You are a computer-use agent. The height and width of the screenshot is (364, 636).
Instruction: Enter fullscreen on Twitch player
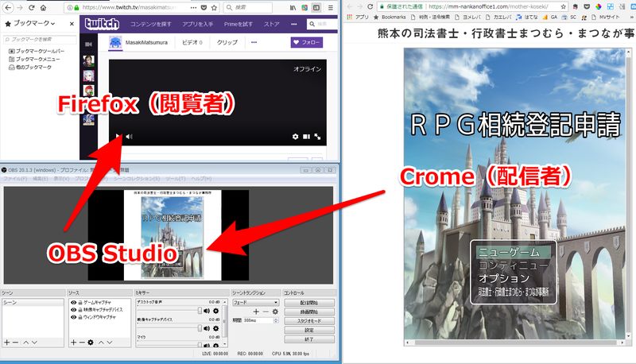click(317, 137)
